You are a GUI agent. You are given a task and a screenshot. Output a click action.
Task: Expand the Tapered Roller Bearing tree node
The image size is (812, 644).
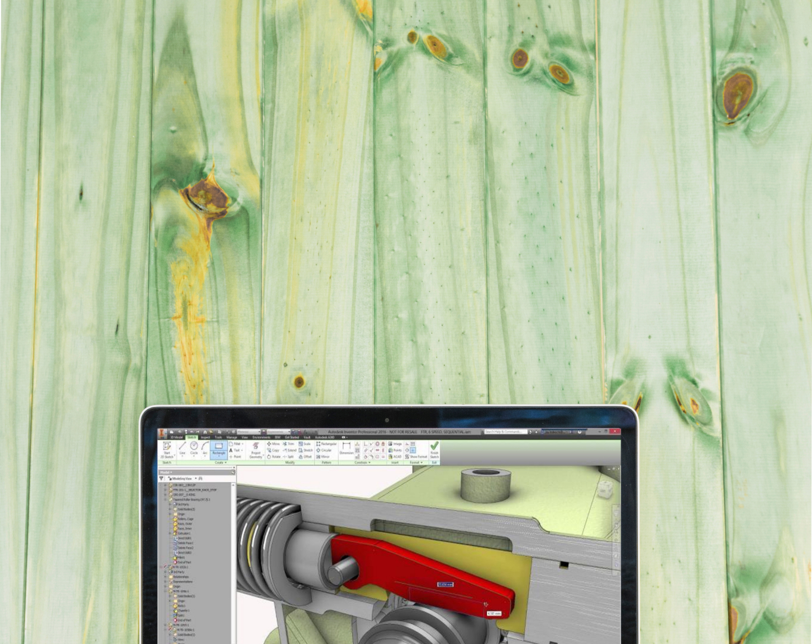165,500
